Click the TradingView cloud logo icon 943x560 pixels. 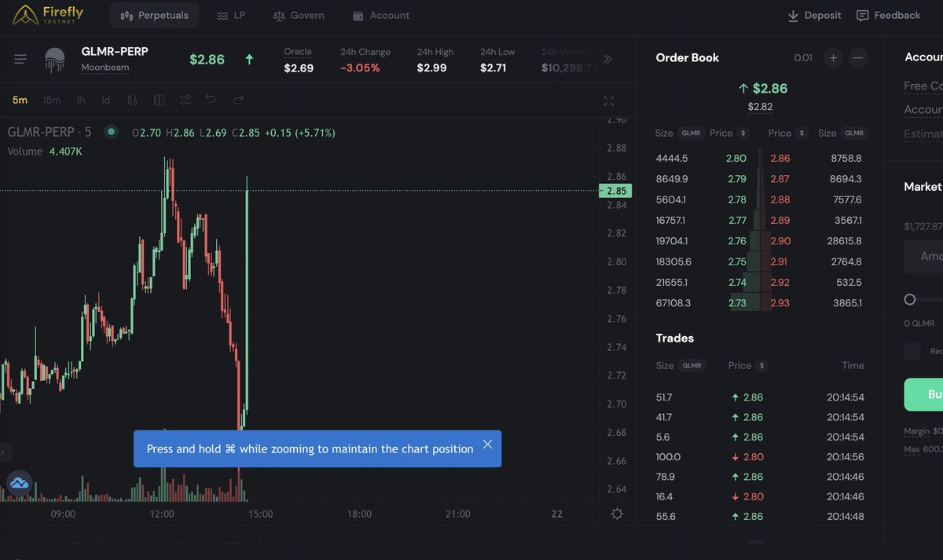[x=19, y=483]
